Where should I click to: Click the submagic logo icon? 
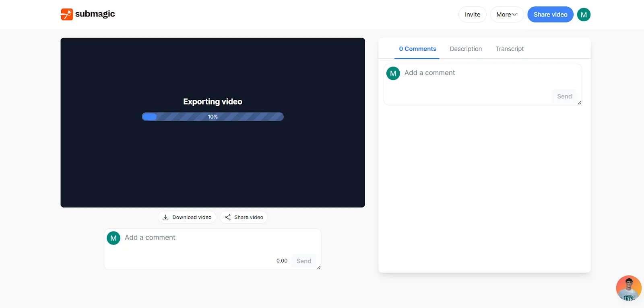67,14
